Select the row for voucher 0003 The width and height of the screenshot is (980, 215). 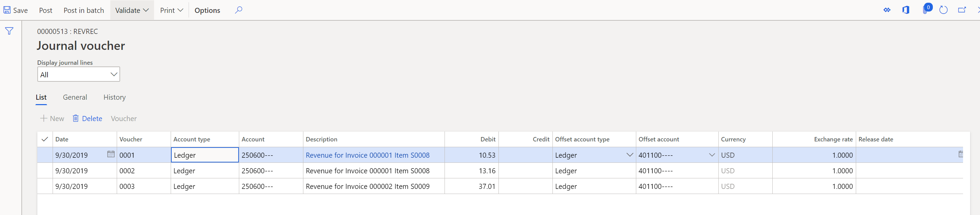tap(44, 187)
